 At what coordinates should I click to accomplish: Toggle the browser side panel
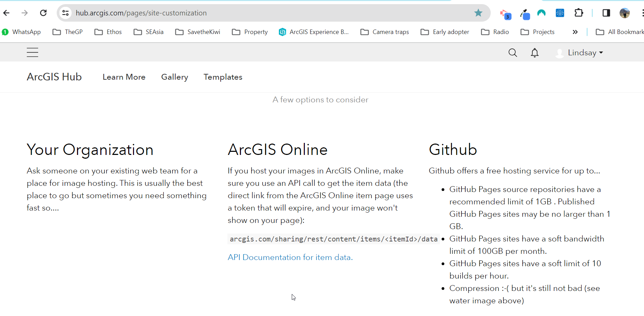click(606, 13)
